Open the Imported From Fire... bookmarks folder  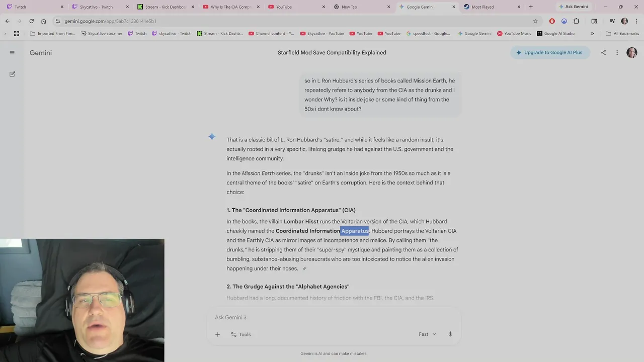52,34
